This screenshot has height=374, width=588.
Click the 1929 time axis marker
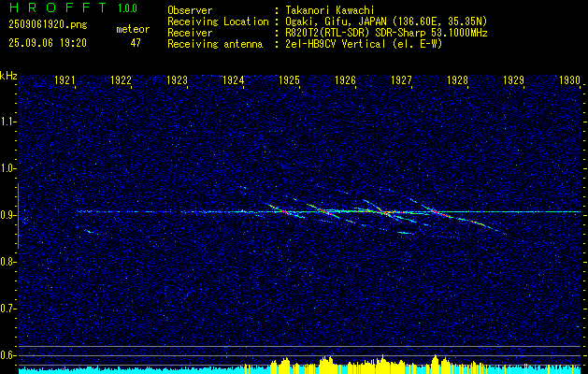click(514, 79)
